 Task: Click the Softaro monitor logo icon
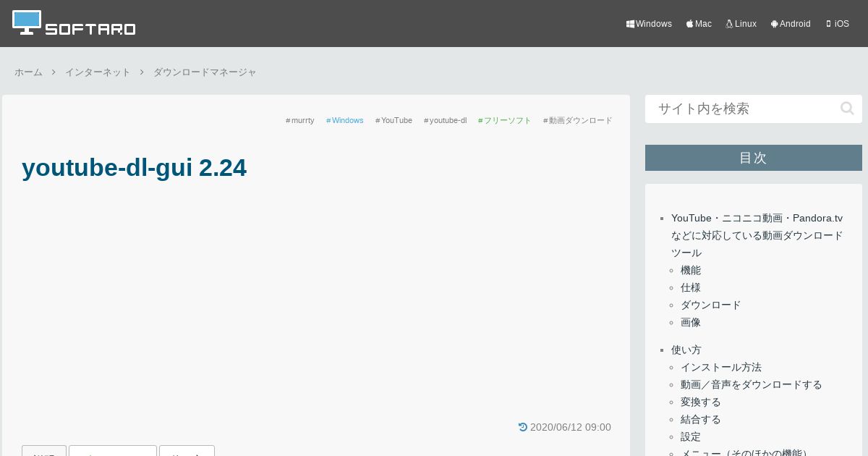click(x=27, y=22)
